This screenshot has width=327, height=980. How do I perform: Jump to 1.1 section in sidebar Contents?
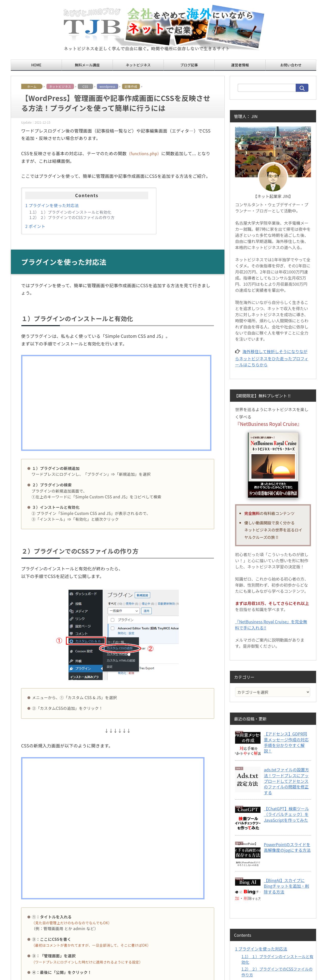tap(277, 959)
